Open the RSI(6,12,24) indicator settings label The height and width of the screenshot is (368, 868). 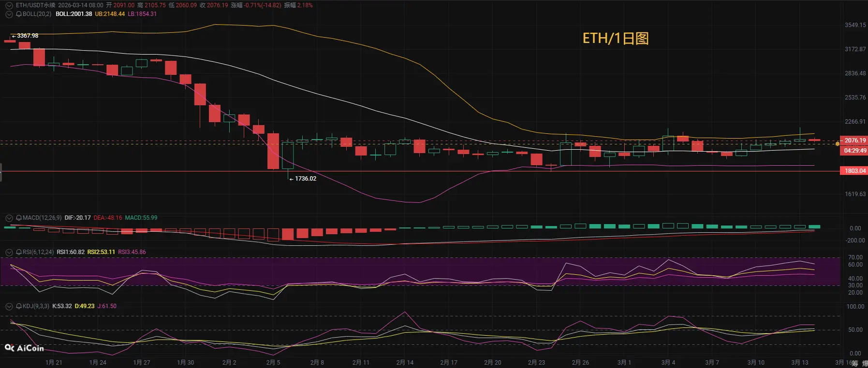pyautogui.click(x=38, y=252)
